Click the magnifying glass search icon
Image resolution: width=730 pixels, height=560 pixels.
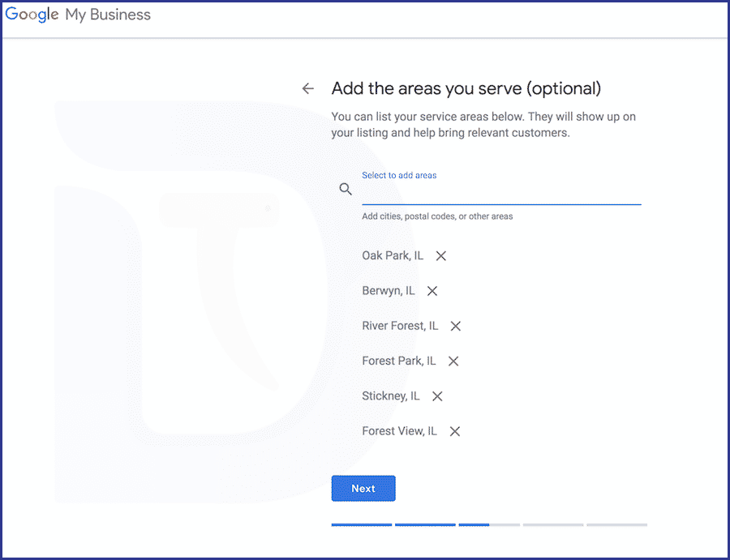coord(346,189)
